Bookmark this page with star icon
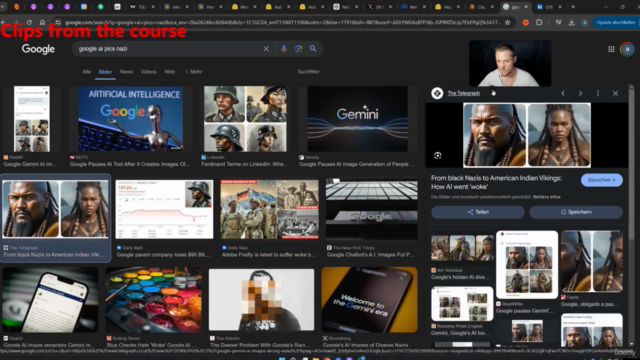 [x=507, y=22]
